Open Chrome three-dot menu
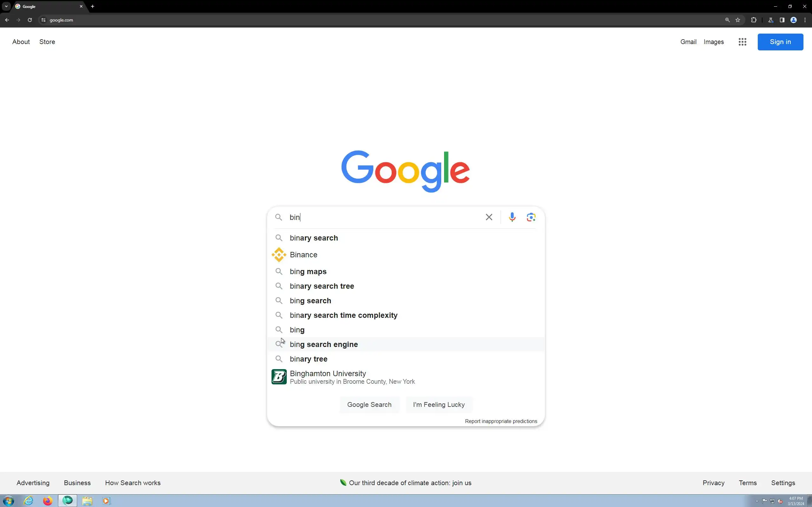Image resolution: width=812 pixels, height=507 pixels. coord(805,20)
